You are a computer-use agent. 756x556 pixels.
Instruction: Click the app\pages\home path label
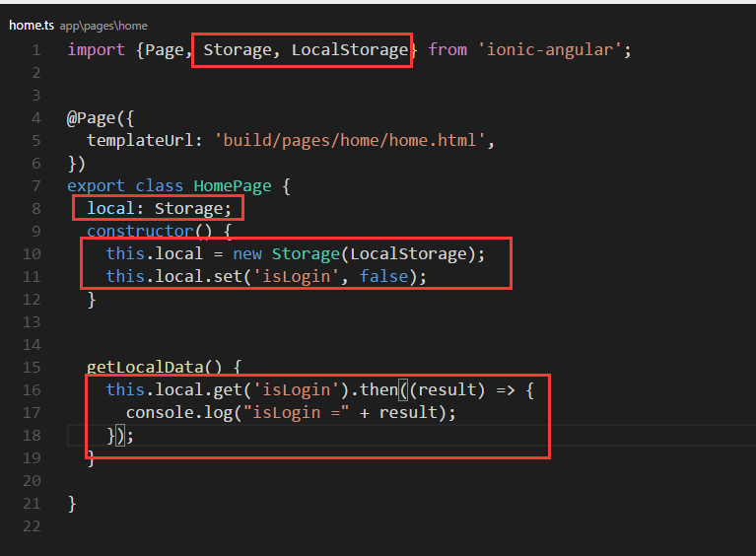tap(103, 26)
